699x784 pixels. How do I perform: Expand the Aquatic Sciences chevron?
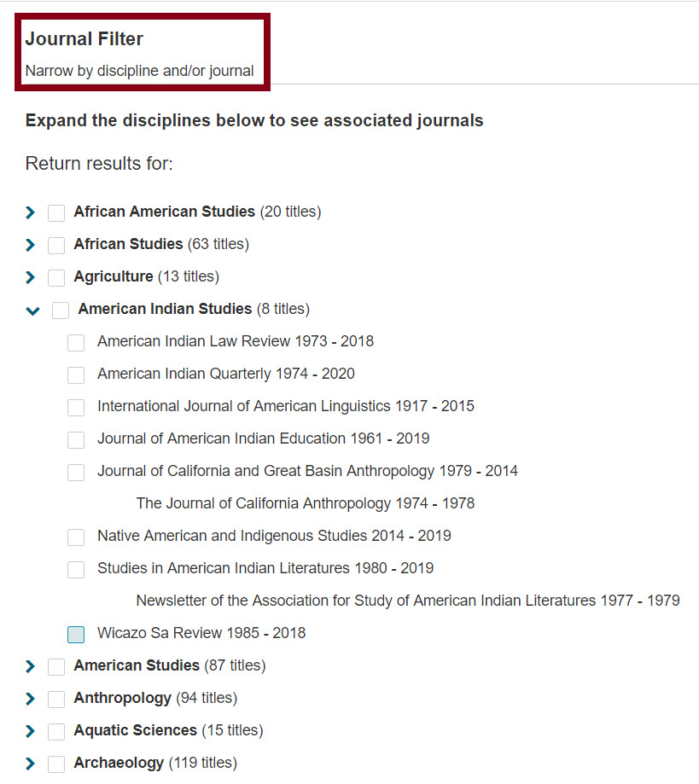31,731
